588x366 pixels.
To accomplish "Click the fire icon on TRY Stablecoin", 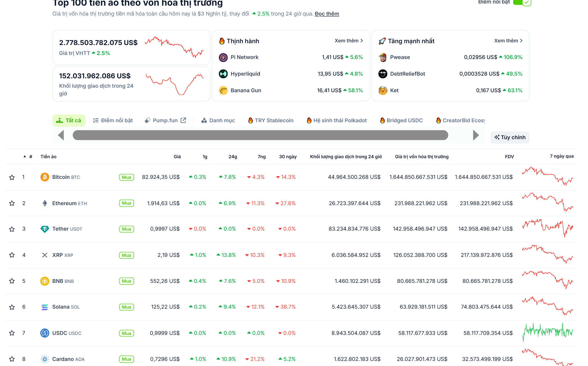I will tap(250, 120).
